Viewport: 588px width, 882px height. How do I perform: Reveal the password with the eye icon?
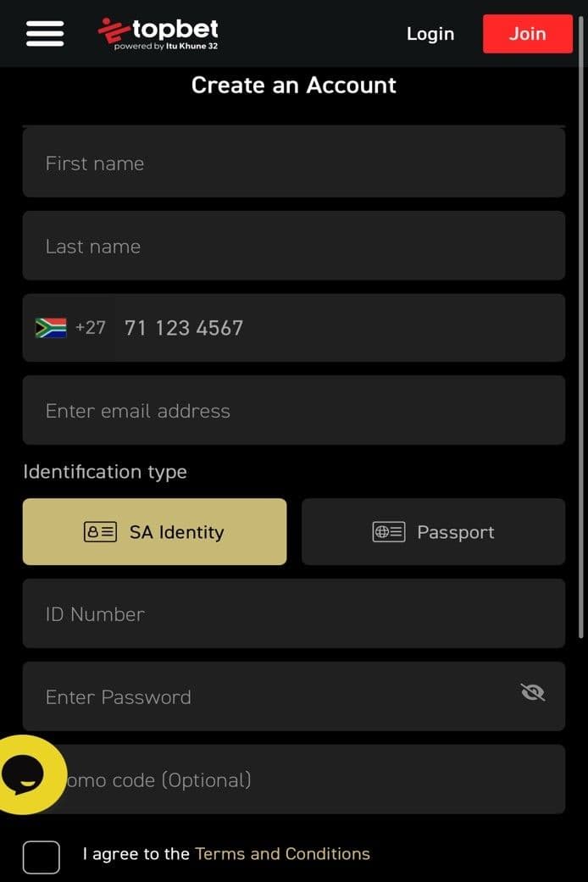tap(533, 692)
